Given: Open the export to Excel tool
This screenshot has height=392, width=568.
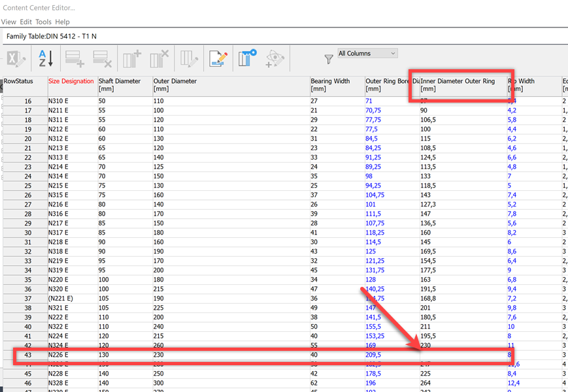Looking at the screenshot, I should click(16, 58).
